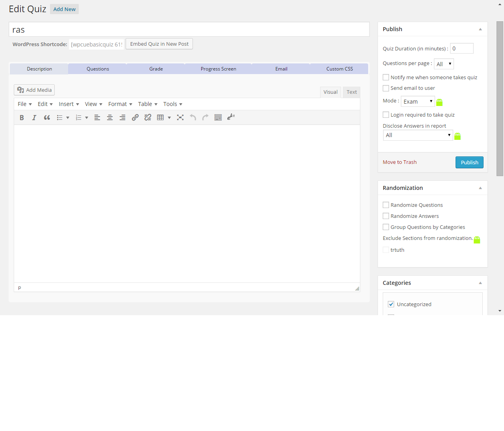Insert a numbered list
The height and width of the screenshot is (431, 504).
click(79, 117)
